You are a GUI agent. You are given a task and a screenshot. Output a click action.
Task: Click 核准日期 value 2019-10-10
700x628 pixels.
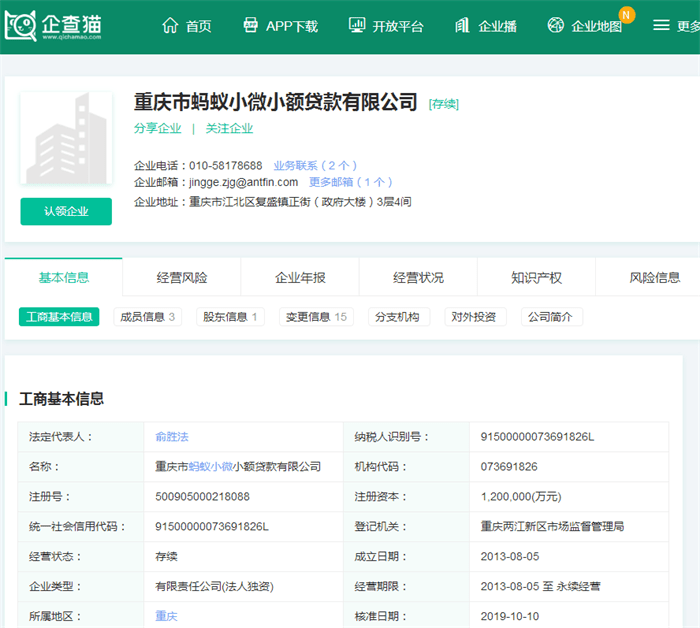[x=510, y=616]
